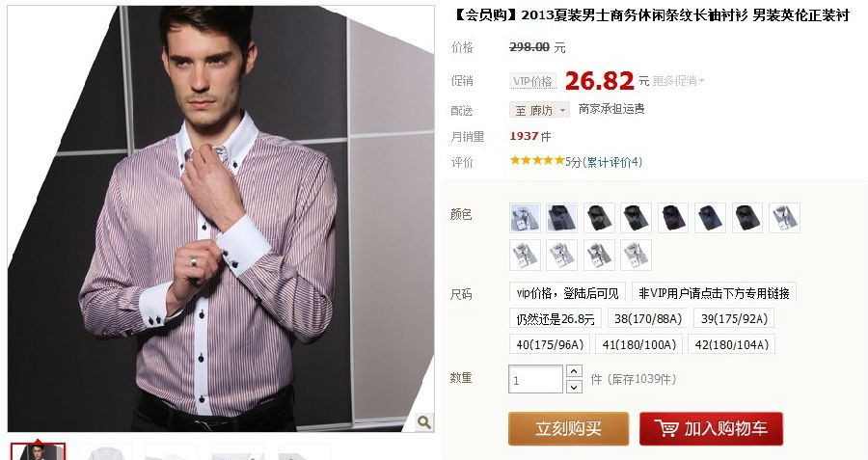
Task: Select size 38(170/88A)
Action: pyautogui.click(x=648, y=319)
